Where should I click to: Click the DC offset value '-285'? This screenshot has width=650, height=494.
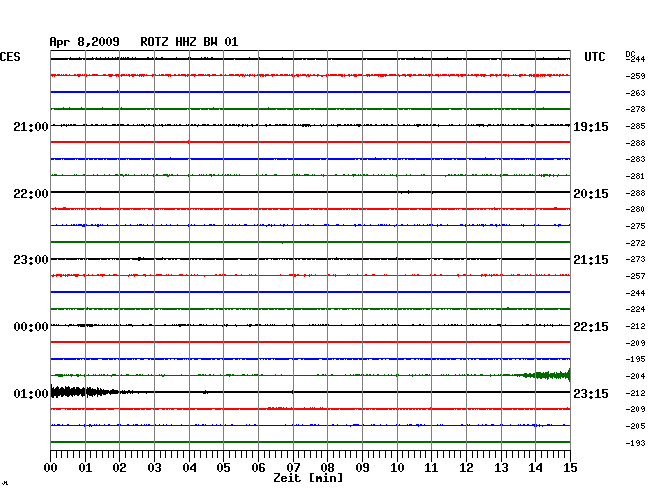point(635,126)
